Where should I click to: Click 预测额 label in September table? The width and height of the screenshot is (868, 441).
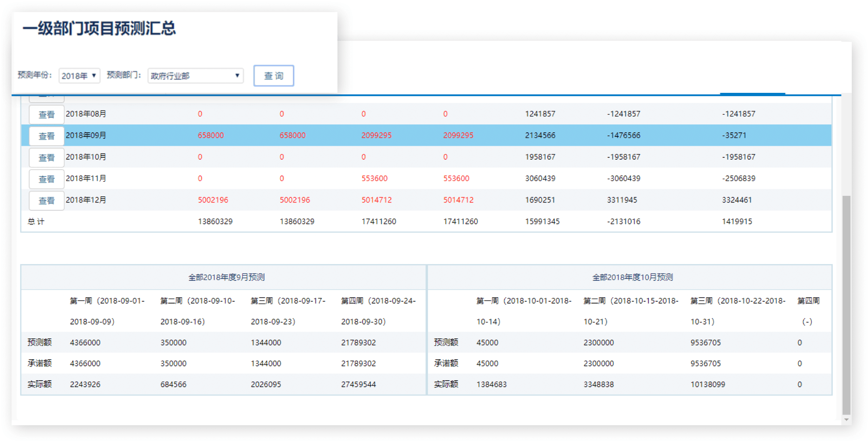(x=39, y=342)
